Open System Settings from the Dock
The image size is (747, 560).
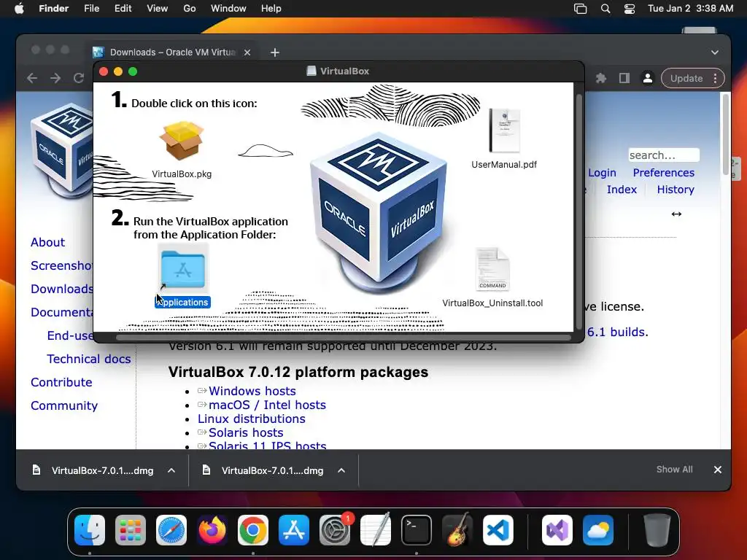tap(335, 530)
